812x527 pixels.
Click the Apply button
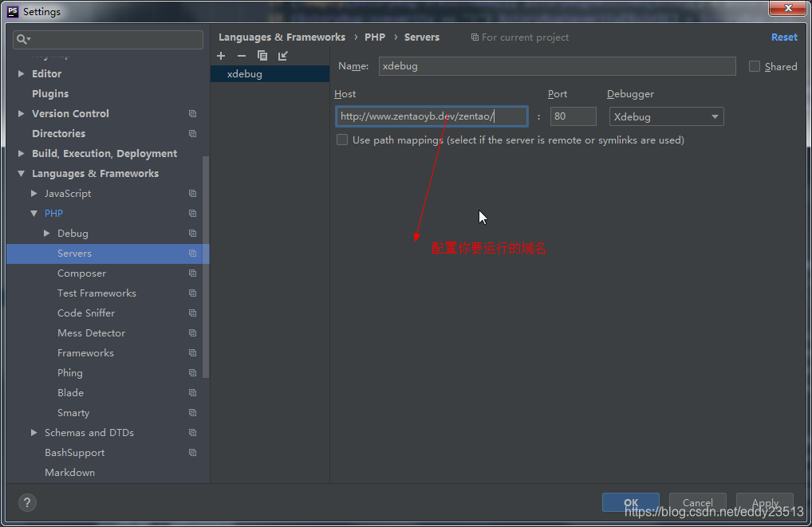tap(765, 502)
